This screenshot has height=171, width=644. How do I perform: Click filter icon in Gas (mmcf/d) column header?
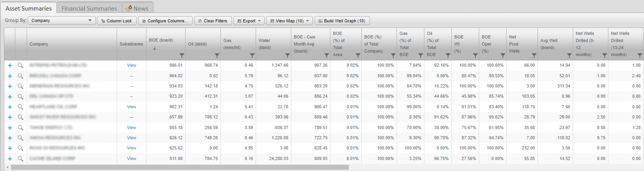click(x=252, y=56)
